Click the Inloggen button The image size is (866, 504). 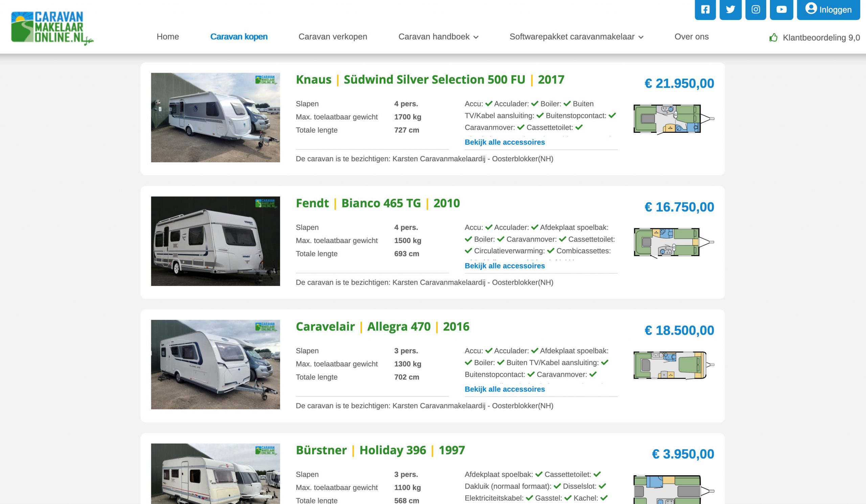pos(828,9)
